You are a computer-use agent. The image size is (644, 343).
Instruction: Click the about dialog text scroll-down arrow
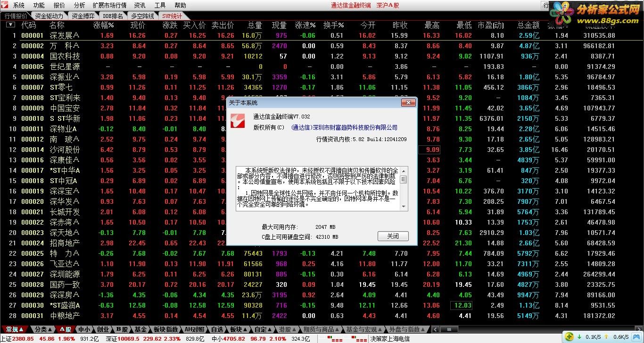point(404,206)
